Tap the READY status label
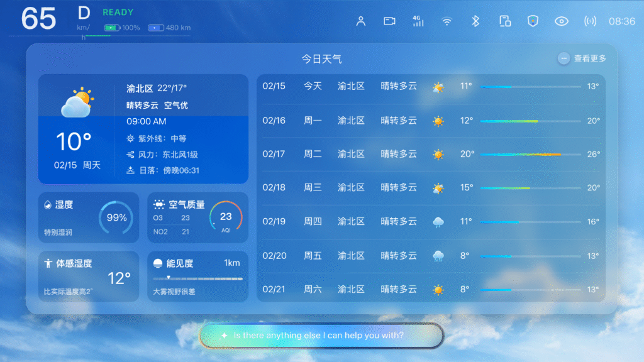Screen dimensions: 644x362 pos(118,13)
